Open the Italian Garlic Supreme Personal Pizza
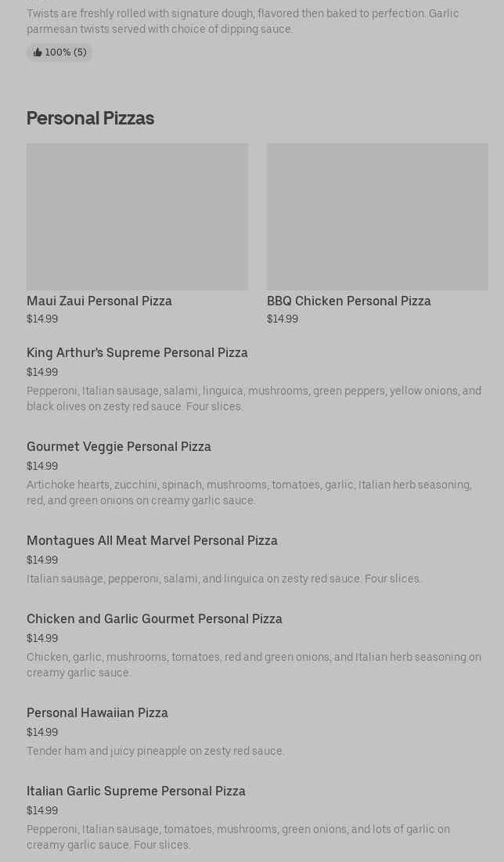The height and width of the screenshot is (862, 504). [x=136, y=791]
